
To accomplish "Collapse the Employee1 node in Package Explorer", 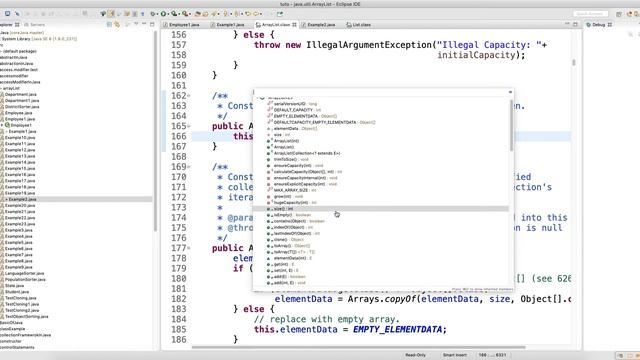I will (2, 125).
